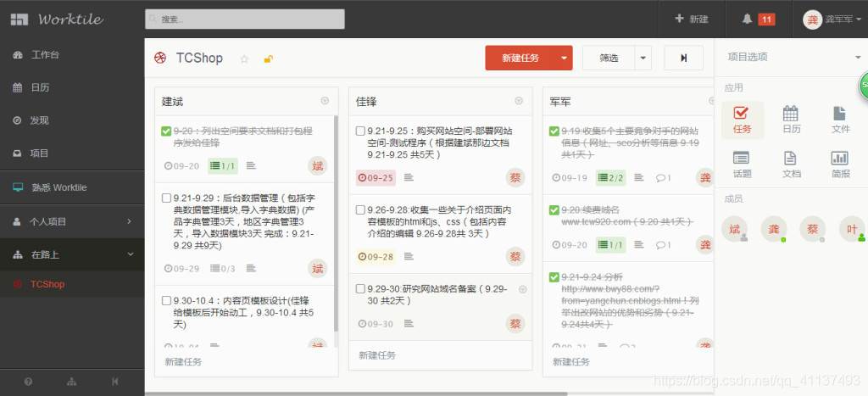The image size is (868, 396).
Task: Open the 文档 app icon
Action: click(x=791, y=165)
